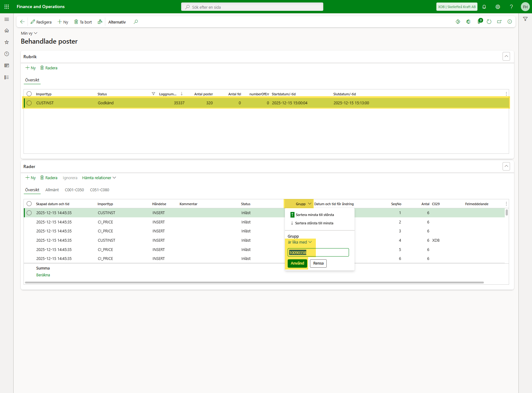
Task: Open the app launcher waffle icon
Action: [x=7, y=6]
